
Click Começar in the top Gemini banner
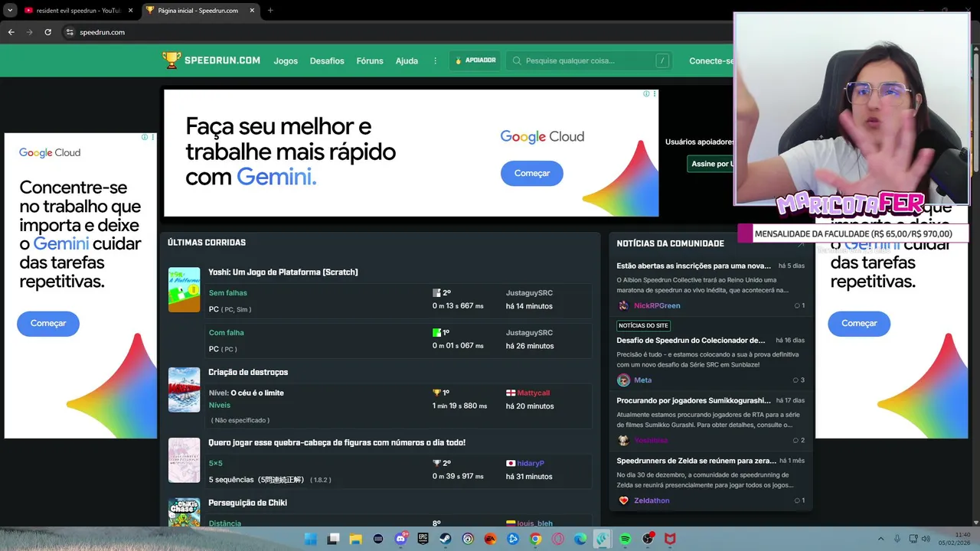tap(532, 173)
